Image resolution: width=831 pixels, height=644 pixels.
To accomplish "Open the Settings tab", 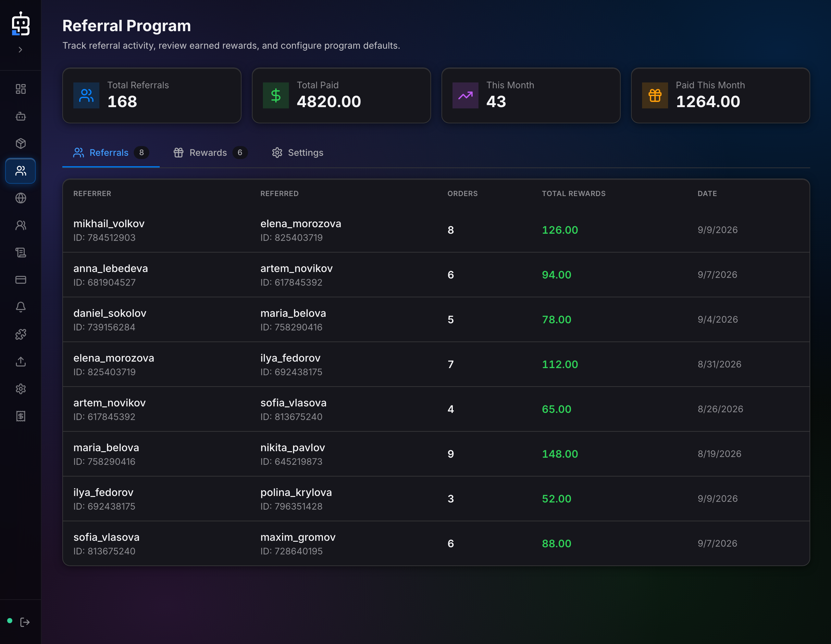I will 298,153.
